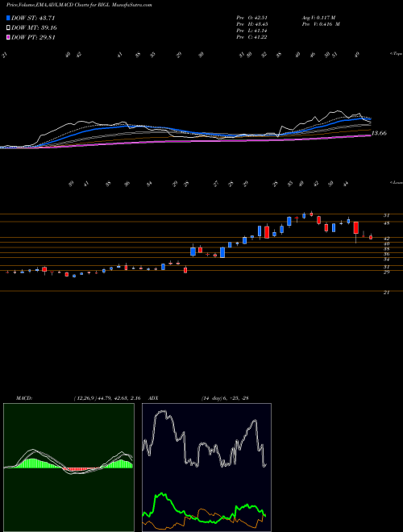The image size is (403, 532).
Task: Click the 21 price level label
Action: (386, 292)
